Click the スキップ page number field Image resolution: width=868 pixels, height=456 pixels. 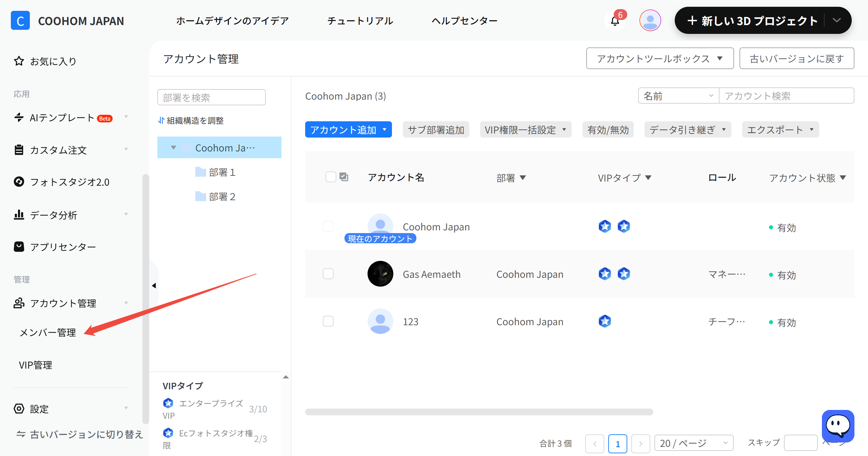[x=801, y=443]
